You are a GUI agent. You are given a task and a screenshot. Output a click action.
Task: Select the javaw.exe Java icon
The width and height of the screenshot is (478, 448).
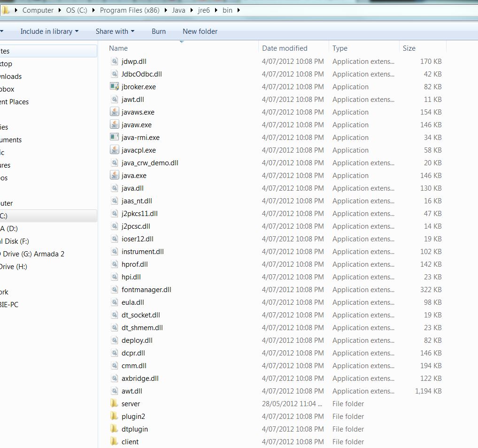(114, 125)
